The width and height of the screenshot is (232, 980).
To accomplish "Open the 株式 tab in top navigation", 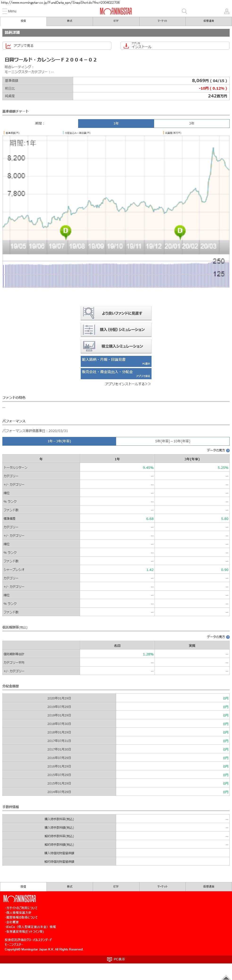I will pyautogui.click(x=69, y=21).
